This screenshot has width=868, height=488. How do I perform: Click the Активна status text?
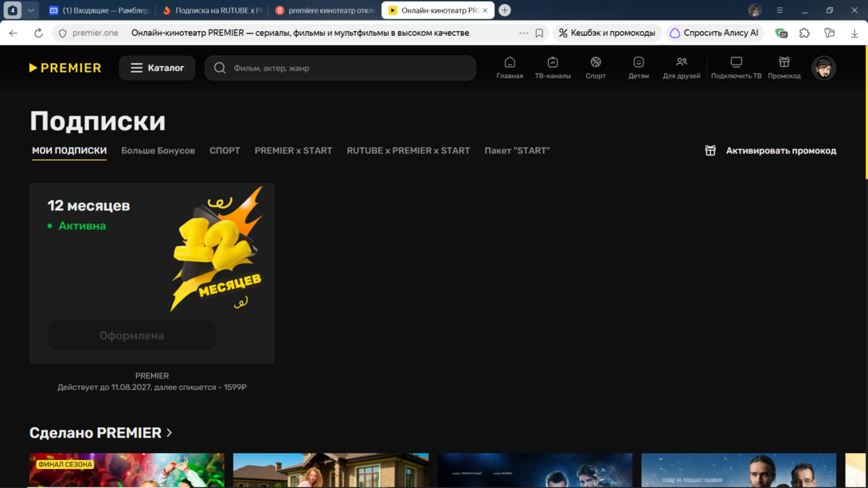tap(82, 226)
